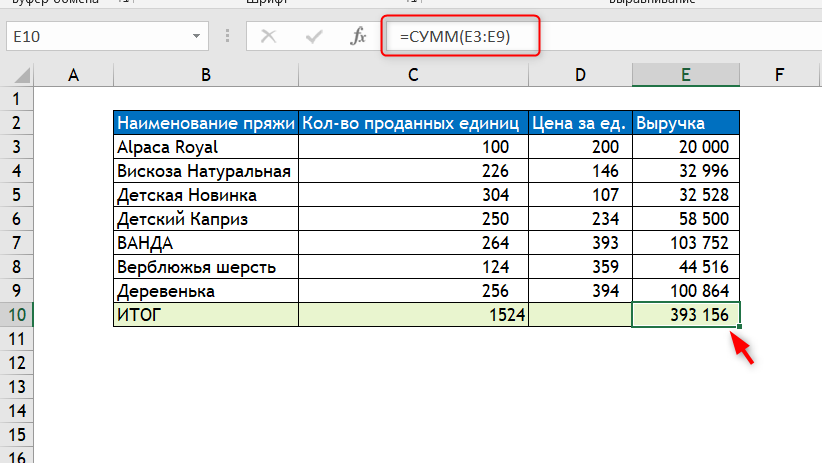Select the total quantity cell 1524

[x=413, y=315]
